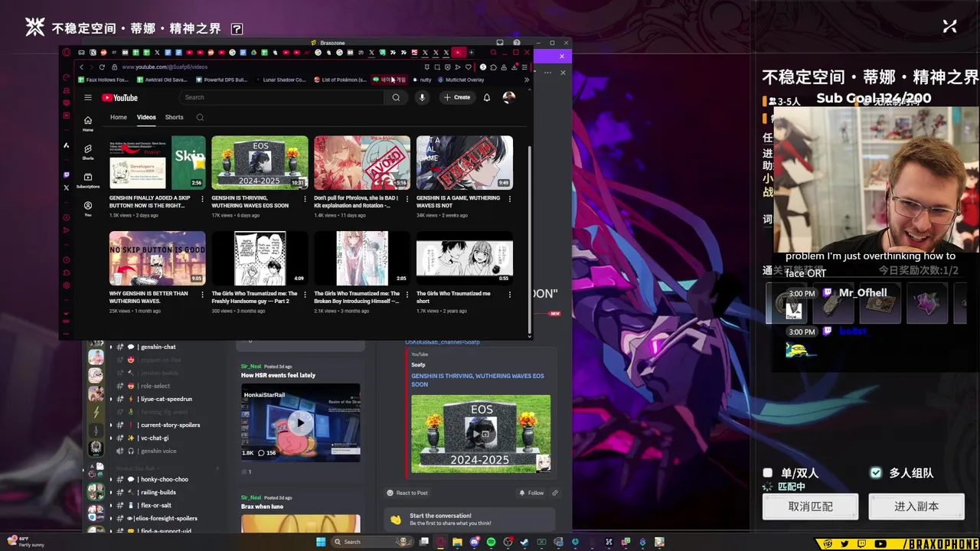This screenshot has height=551, width=980.
Task: Open options for GENSHIN IS THRIVING video
Action: point(305,198)
